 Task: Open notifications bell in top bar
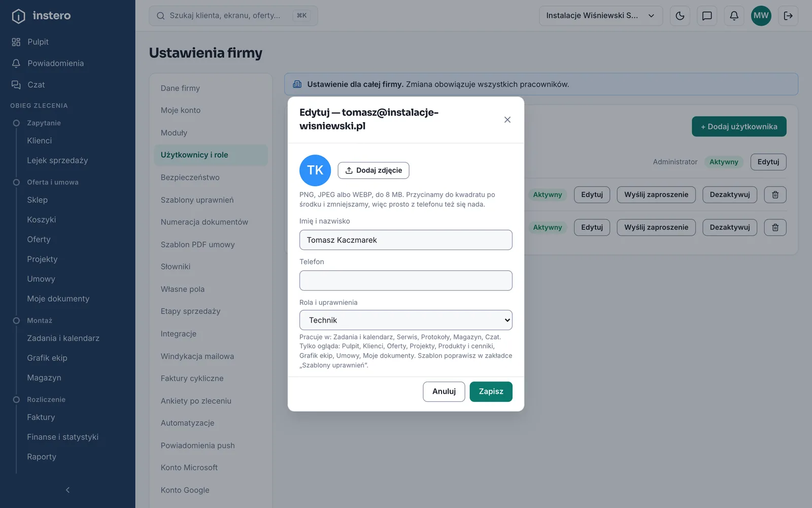click(734, 16)
